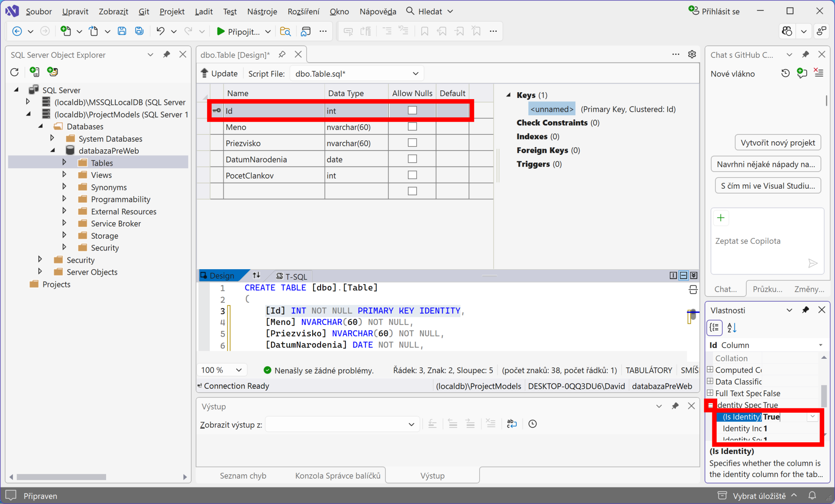
Task: Click the Zeptat se Copilota input field
Action: 767,241
